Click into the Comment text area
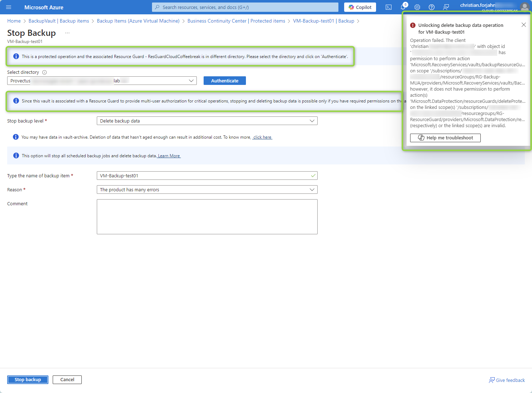The height and width of the screenshot is (393, 532). 207,217
